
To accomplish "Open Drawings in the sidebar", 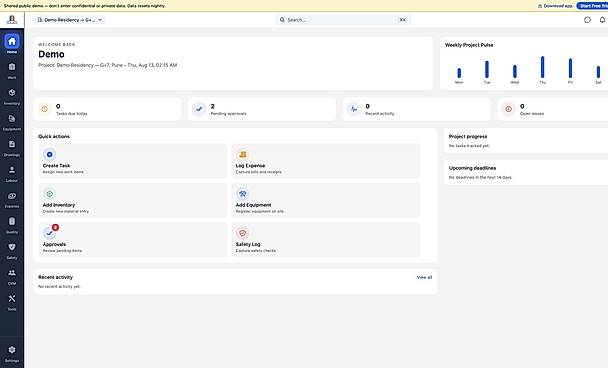I will (12, 148).
